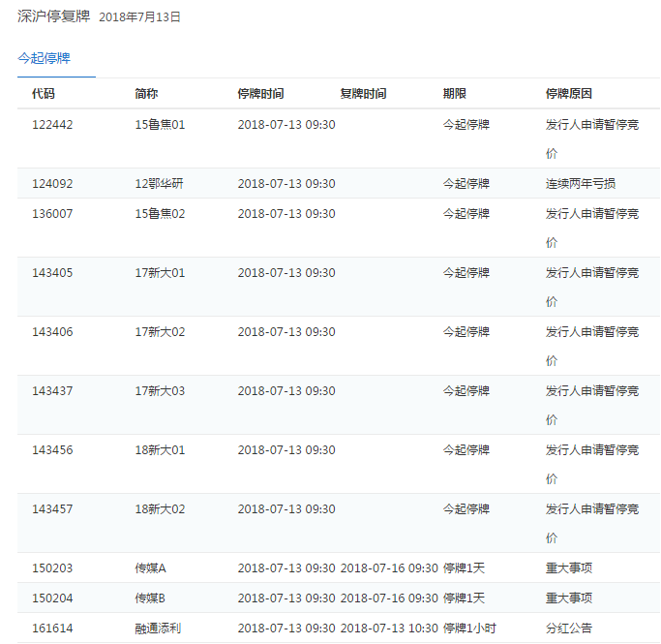661x644 pixels.
Task: Click the 复牌时间 column header
Action: (x=363, y=94)
